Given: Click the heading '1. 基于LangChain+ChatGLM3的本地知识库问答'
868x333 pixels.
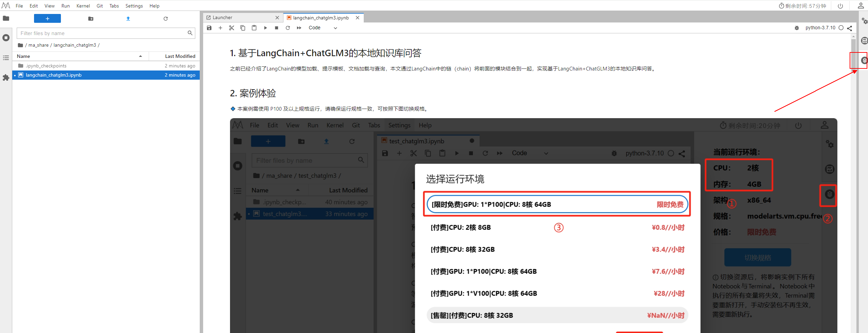Looking at the screenshot, I should coord(326,53).
